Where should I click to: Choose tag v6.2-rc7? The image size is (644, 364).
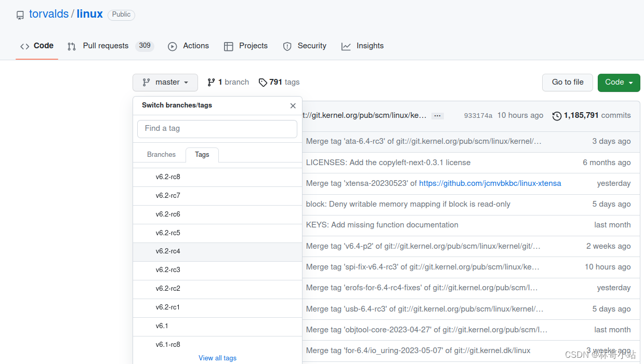point(217,196)
